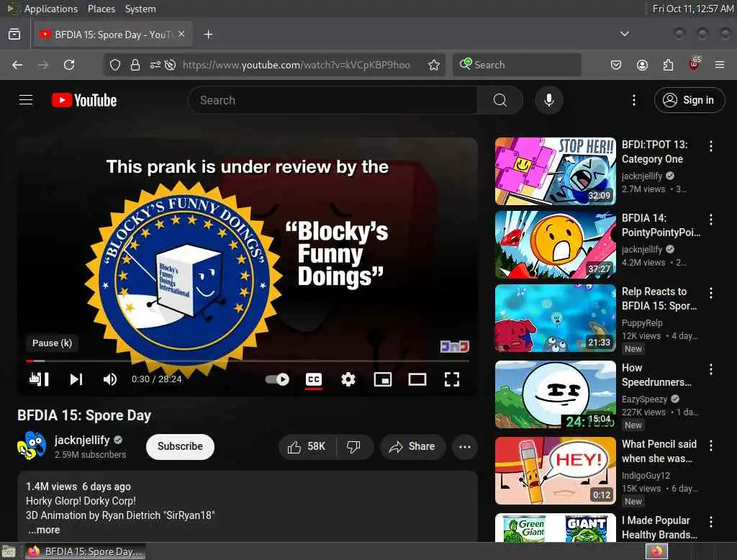Open uBlock extension icon with 65 badge
Screen dimensions: 737x560
pyautogui.click(x=694, y=64)
